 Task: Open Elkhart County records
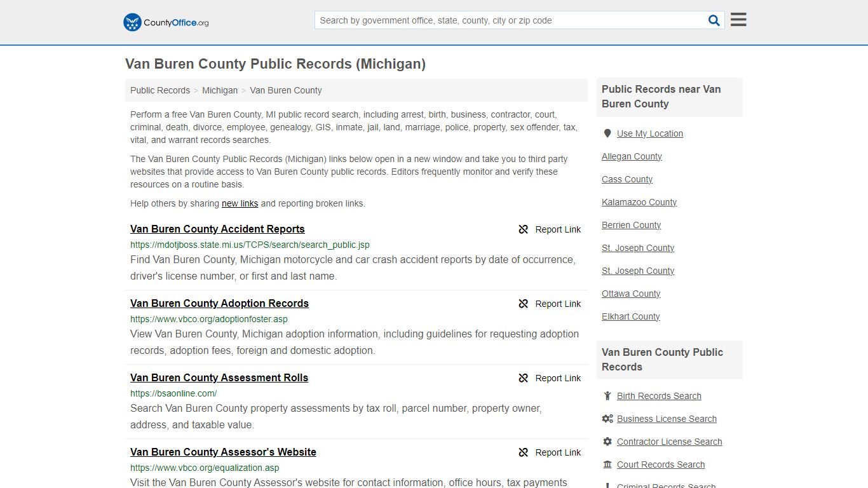[x=631, y=316]
